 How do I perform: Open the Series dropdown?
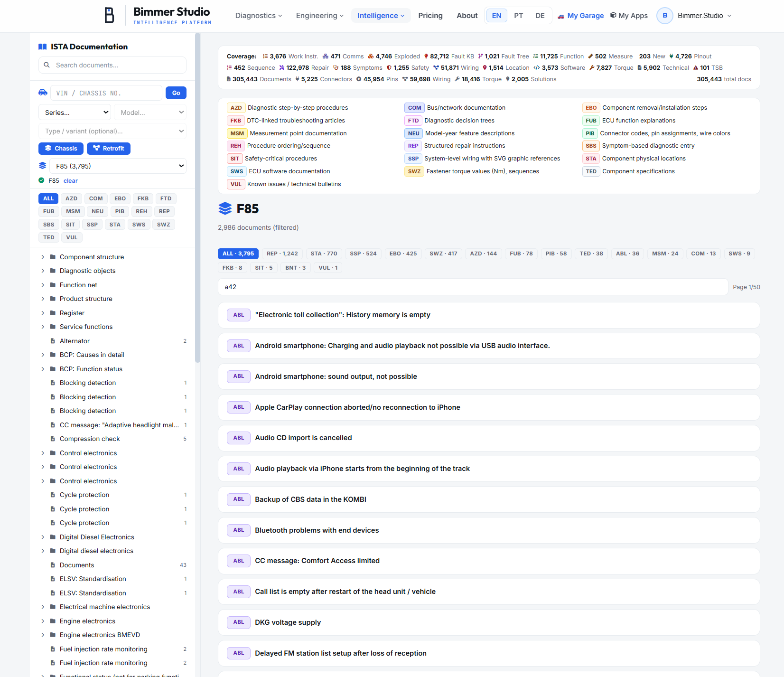[x=75, y=113]
